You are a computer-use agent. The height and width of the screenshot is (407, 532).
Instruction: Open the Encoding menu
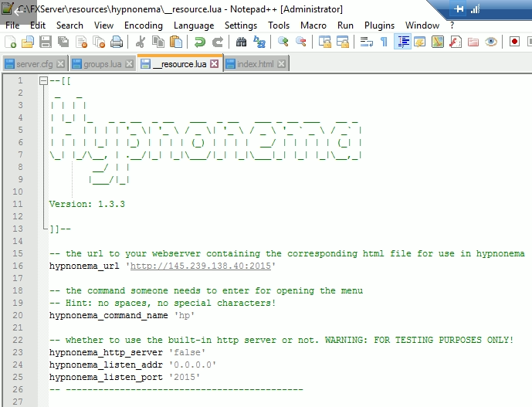pyautogui.click(x=143, y=25)
